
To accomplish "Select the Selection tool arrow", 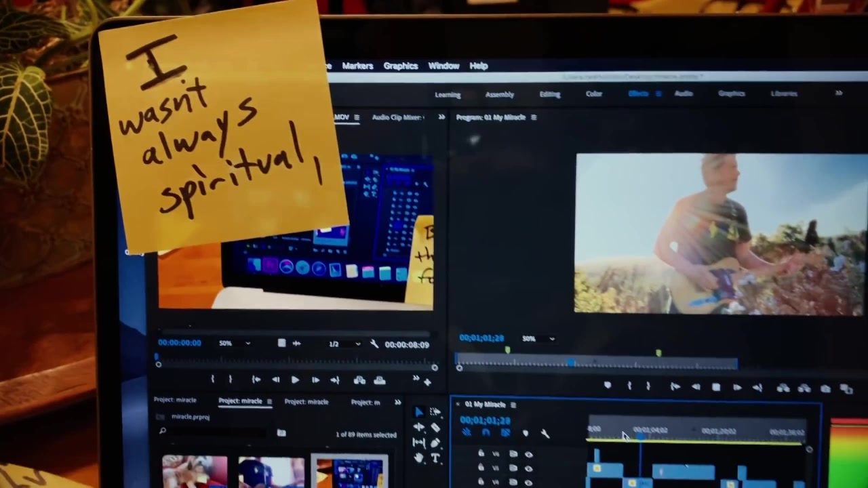I will click(418, 412).
